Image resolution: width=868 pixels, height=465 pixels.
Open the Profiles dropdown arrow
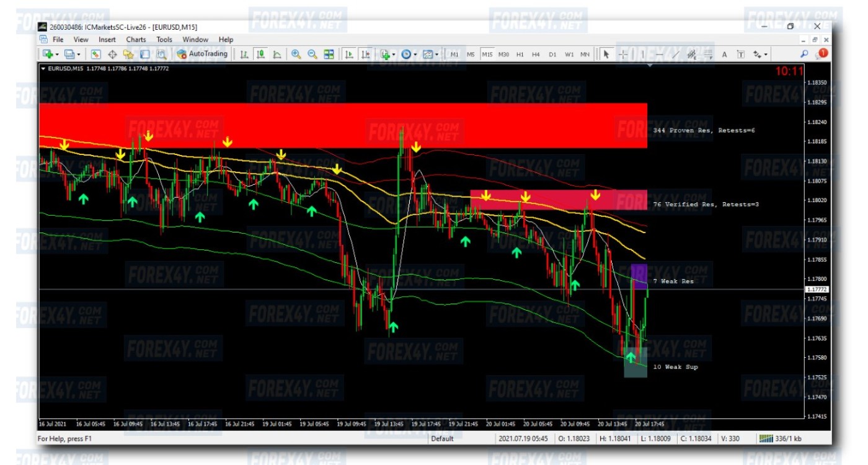click(78, 55)
